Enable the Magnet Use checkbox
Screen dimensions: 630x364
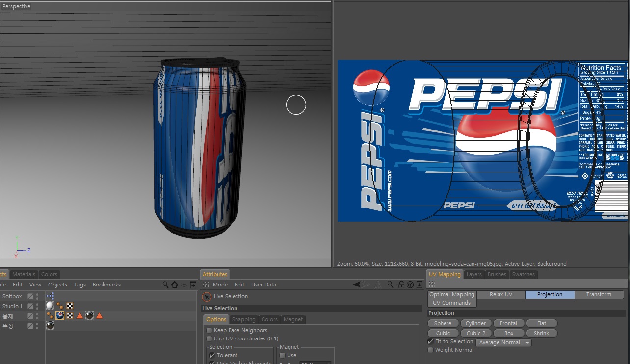coord(283,355)
